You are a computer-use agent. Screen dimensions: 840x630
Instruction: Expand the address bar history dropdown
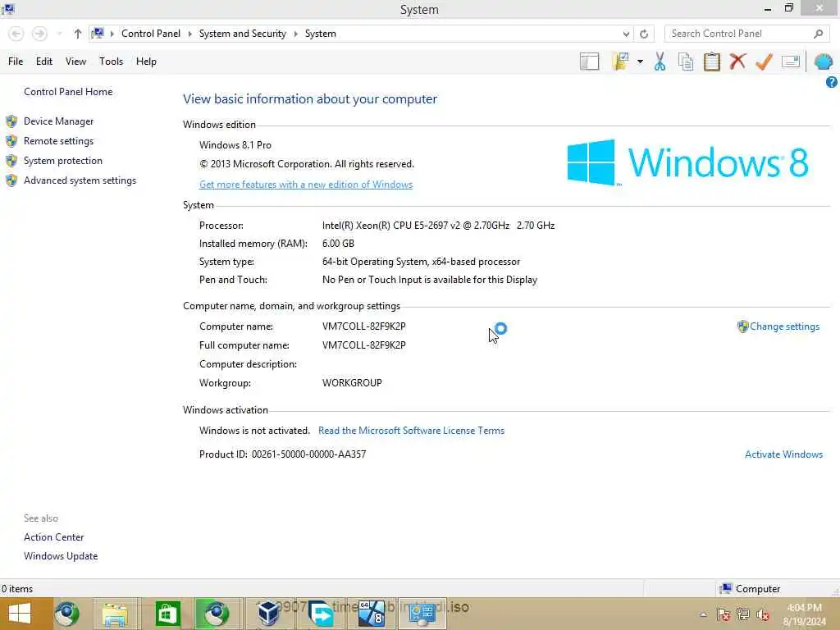click(x=626, y=34)
